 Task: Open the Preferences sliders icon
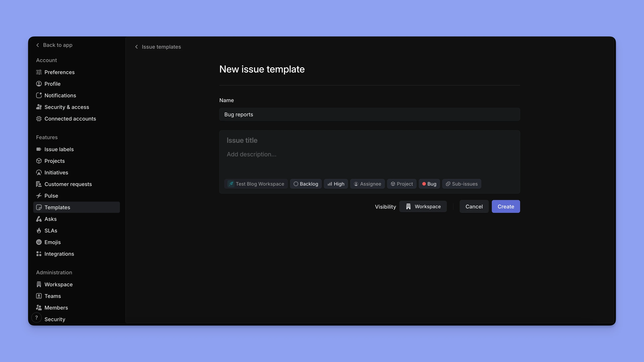(x=39, y=72)
